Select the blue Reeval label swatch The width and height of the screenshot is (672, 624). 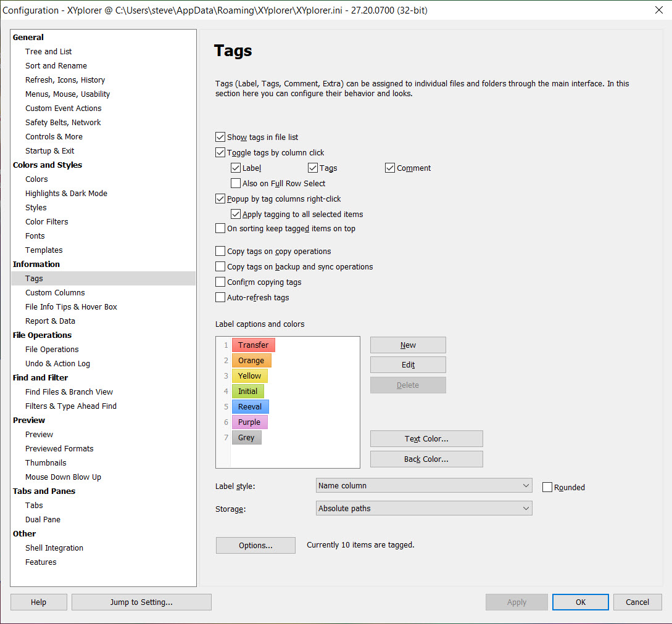(x=250, y=407)
